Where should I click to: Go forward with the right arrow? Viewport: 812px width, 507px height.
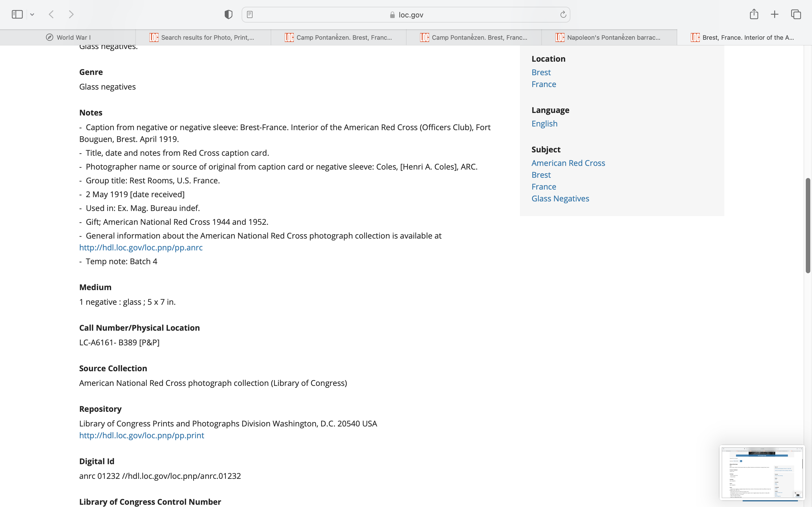pyautogui.click(x=71, y=14)
